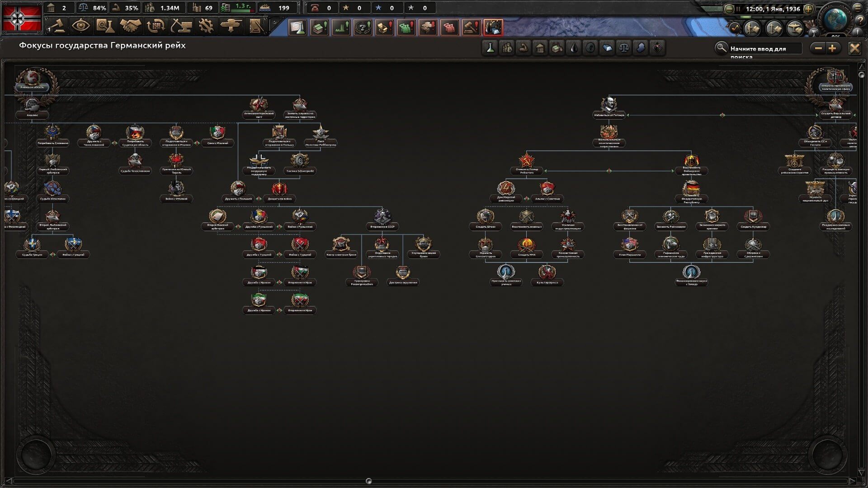868x488 pixels.
Task: Click the free research slot alert
Action: point(297,28)
